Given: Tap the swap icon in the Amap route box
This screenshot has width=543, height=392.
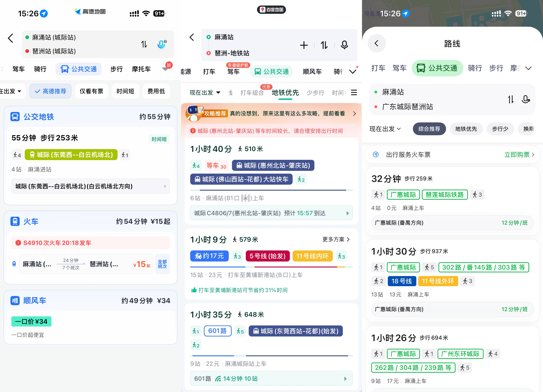Looking at the screenshot, I should pos(144,44).
